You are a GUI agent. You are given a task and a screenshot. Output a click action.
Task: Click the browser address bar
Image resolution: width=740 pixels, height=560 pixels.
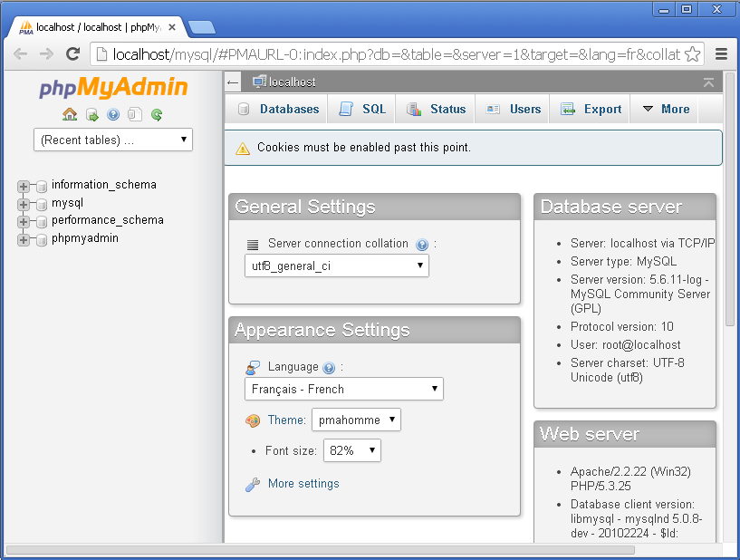(x=397, y=54)
